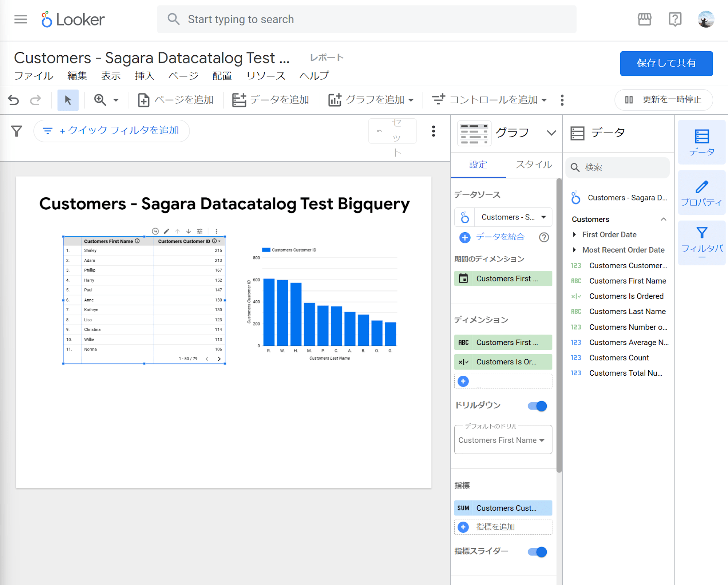Open the toolbar more options menu
The width and height of the screenshot is (728, 585).
click(562, 100)
